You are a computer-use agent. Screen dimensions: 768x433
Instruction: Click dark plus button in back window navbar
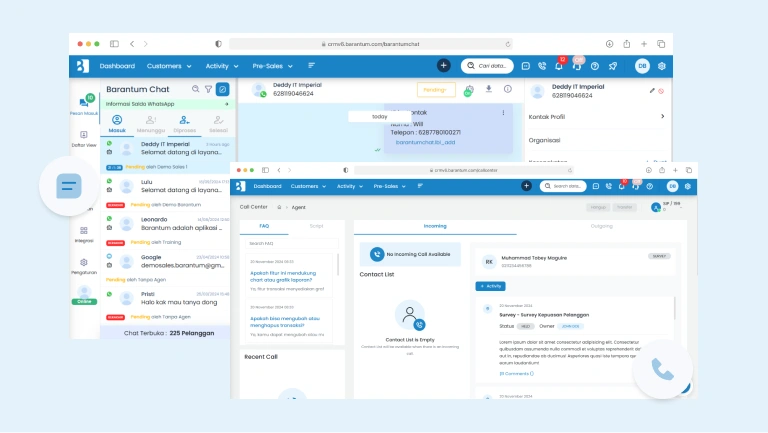(444, 66)
